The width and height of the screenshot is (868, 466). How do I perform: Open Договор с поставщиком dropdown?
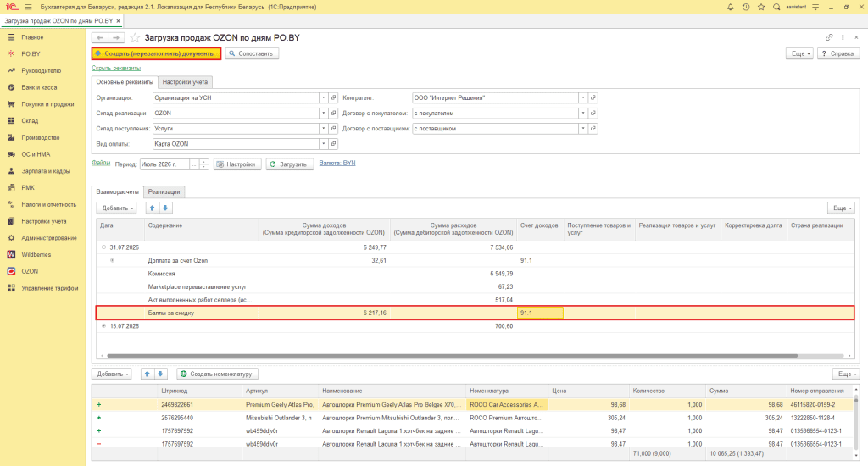(x=583, y=129)
